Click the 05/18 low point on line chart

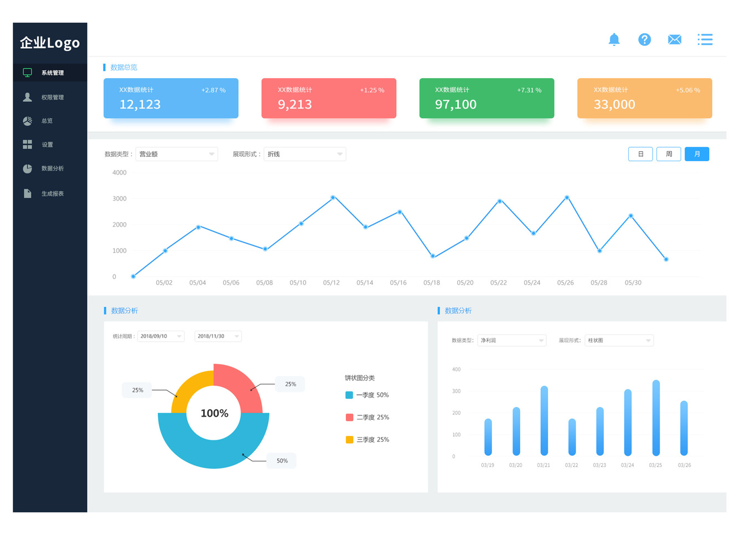(433, 256)
